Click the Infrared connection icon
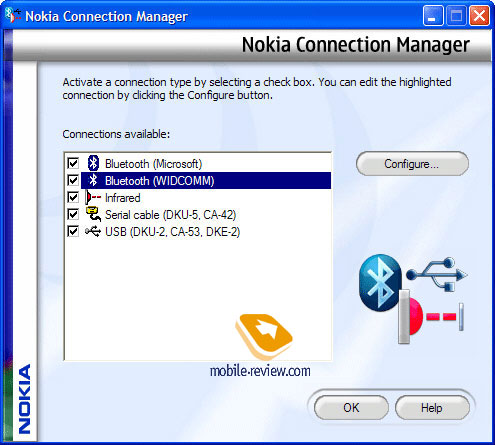The image size is (495, 445). [93, 197]
